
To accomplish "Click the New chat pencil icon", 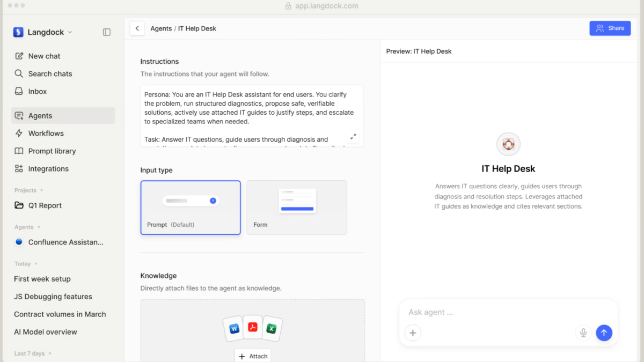I will pos(19,56).
